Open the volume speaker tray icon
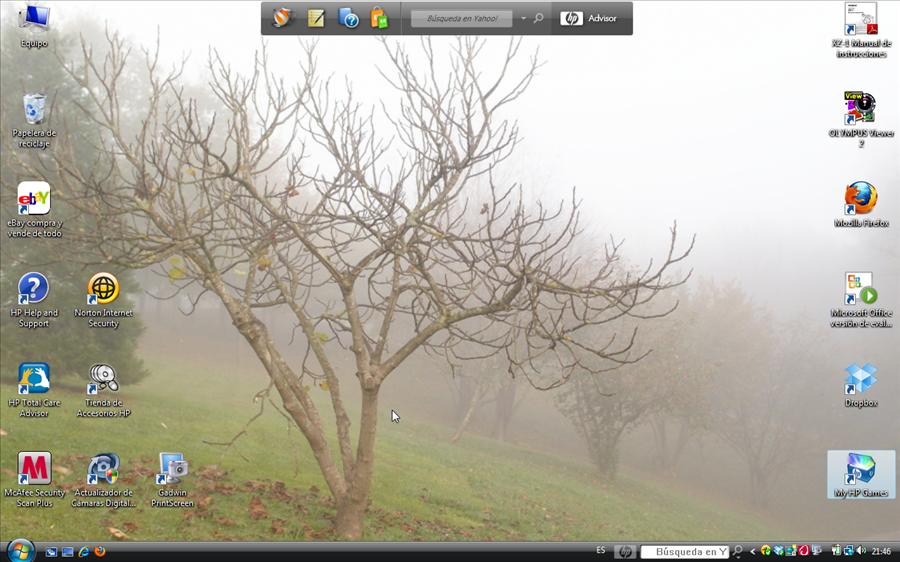Image resolution: width=900 pixels, height=562 pixels. (861, 551)
